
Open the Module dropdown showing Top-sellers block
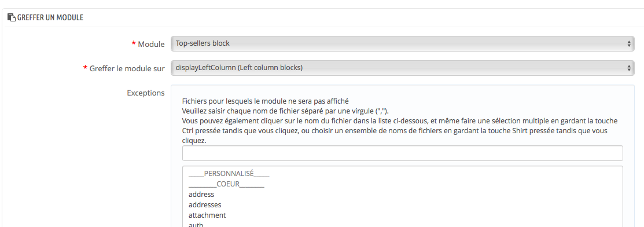[x=403, y=43]
